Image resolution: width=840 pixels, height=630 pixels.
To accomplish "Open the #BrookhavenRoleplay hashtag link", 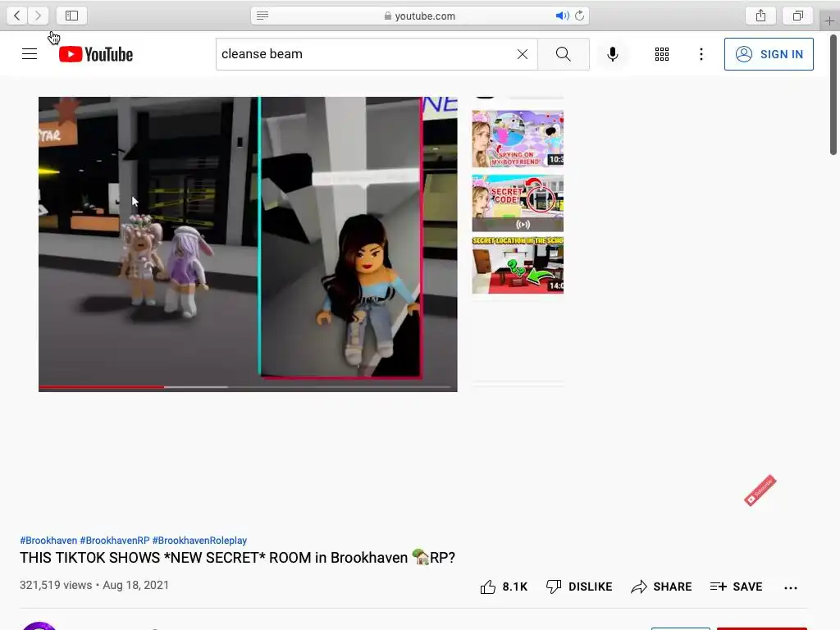I will (x=199, y=540).
